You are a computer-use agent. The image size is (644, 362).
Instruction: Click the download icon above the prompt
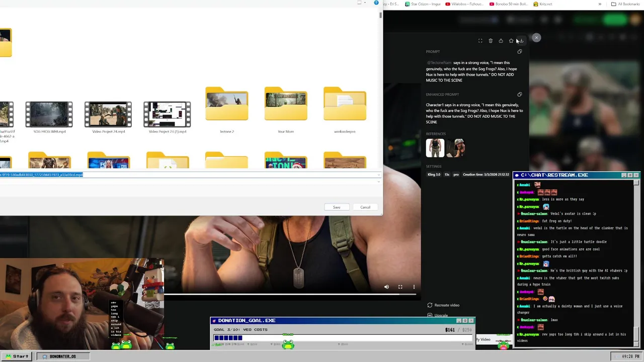(521, 41)
